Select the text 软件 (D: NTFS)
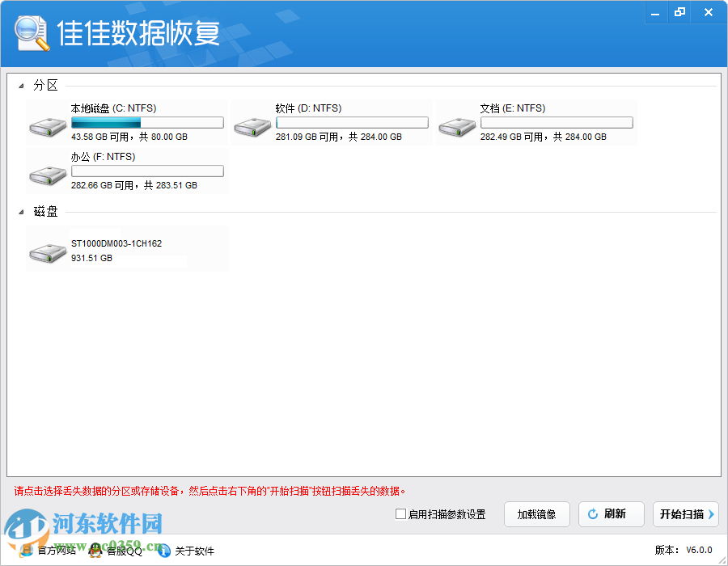728x566 pixels. click(308, 108)
